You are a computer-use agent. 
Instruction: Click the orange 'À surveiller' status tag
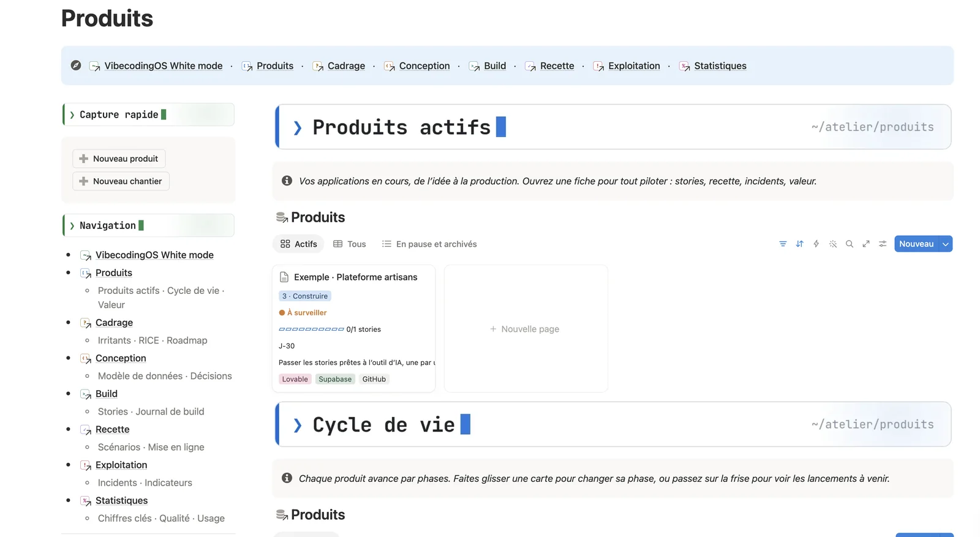coord(303,312)
